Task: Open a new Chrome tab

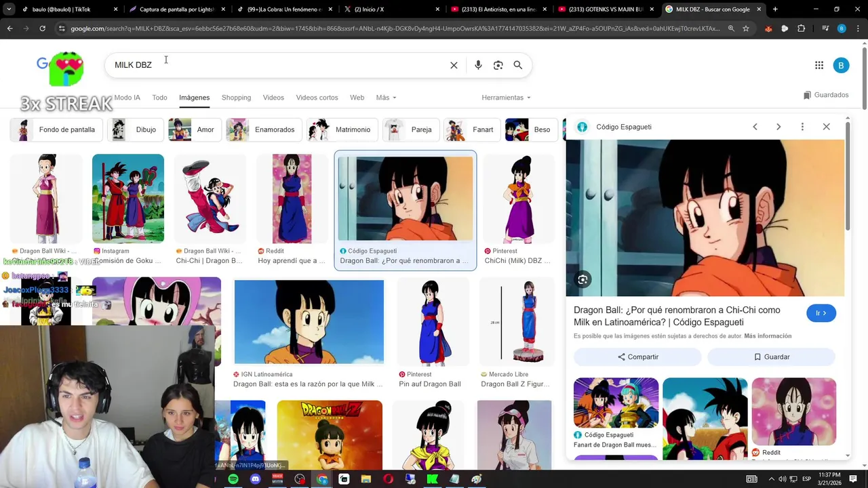Action: pyautogui.click(x=775, y=9)
